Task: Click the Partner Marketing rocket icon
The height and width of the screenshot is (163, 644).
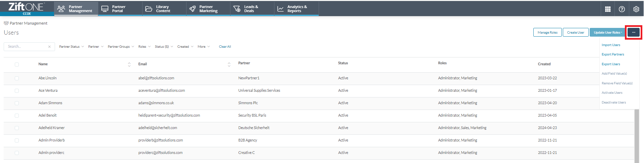Action: point(193,9)
